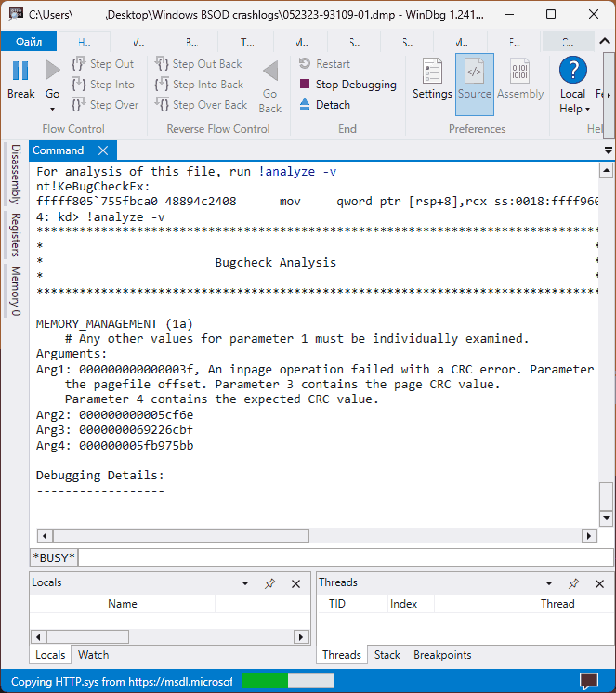616x693 pixels.
Task: Toggle Assembly mode preference
Action: (520, 79)
